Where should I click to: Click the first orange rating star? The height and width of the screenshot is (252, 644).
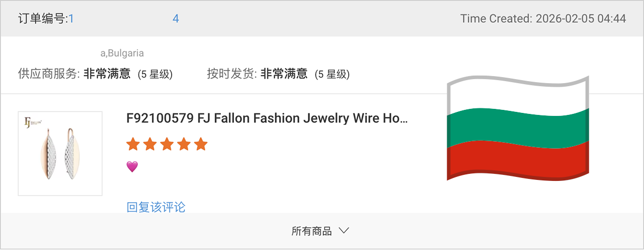(133, 144)
